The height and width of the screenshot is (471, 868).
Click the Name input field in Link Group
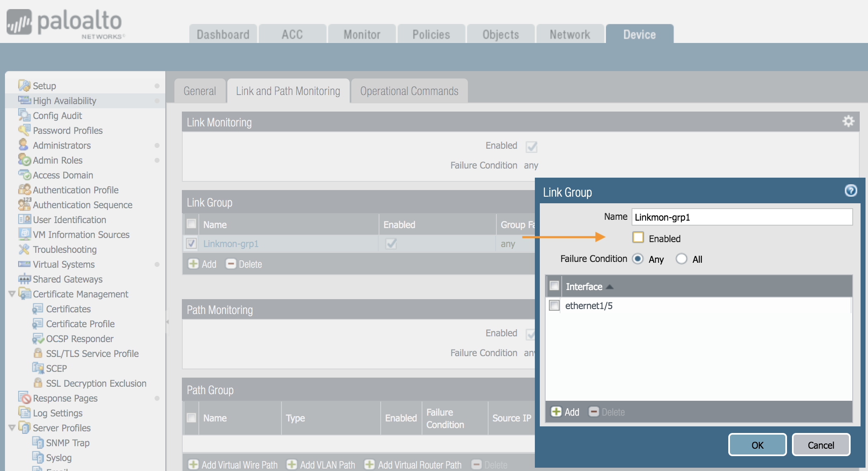point(743,217)
